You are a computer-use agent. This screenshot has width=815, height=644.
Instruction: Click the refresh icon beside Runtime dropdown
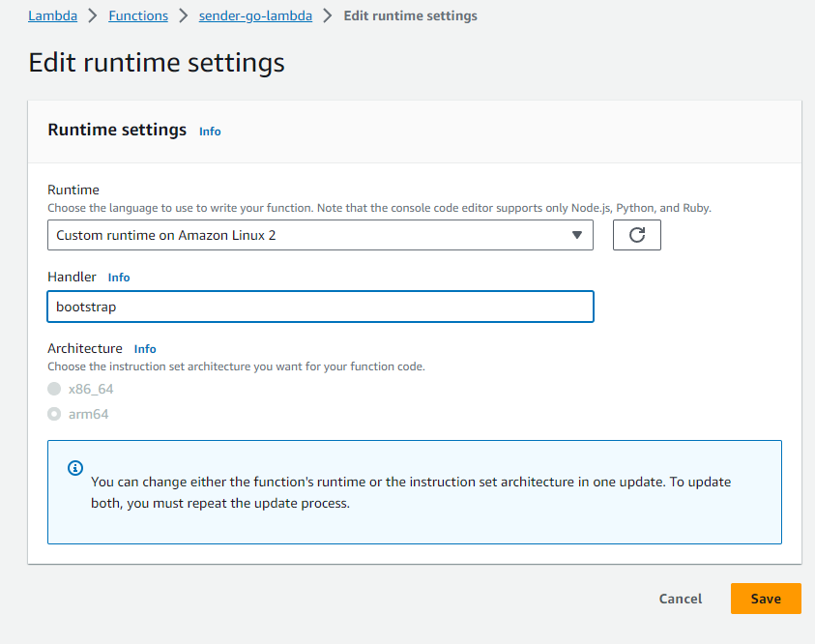coord(637,235)
